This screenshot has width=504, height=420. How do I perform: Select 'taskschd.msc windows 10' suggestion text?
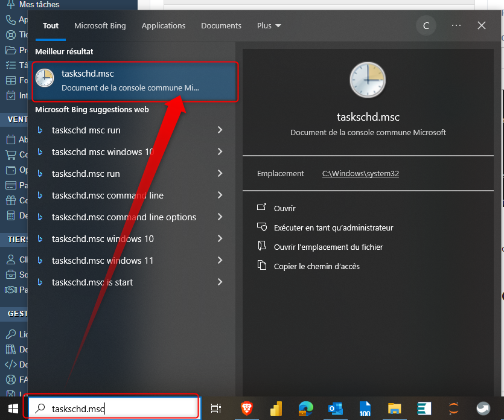click(103, 239)
